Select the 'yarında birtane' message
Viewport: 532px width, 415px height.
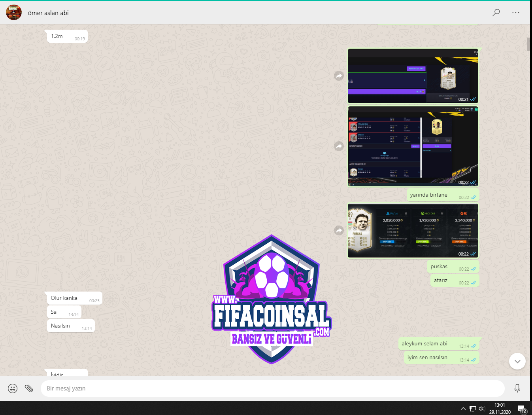pos(443,195)
